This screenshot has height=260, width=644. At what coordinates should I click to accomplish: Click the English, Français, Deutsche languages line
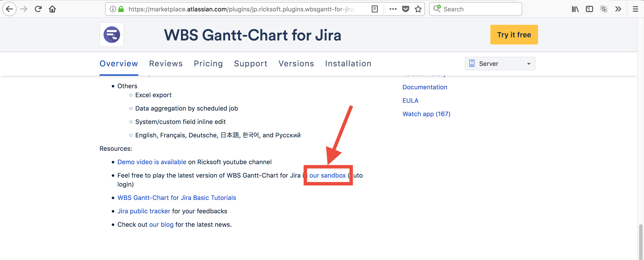(218, 135)
